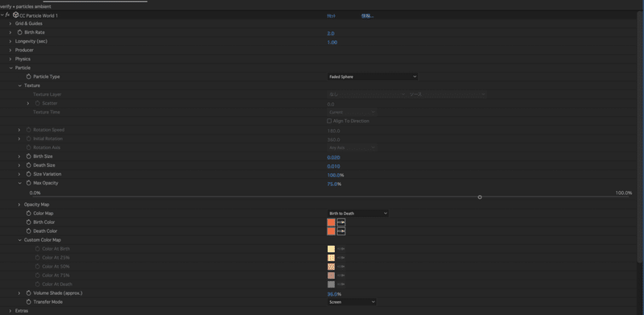Expand the Birth Rate property

[x=10, y=32]
